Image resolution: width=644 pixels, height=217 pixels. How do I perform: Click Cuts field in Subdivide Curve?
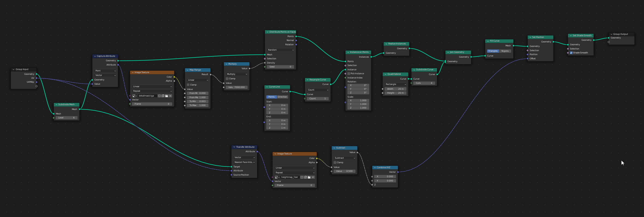coord(424,83)
